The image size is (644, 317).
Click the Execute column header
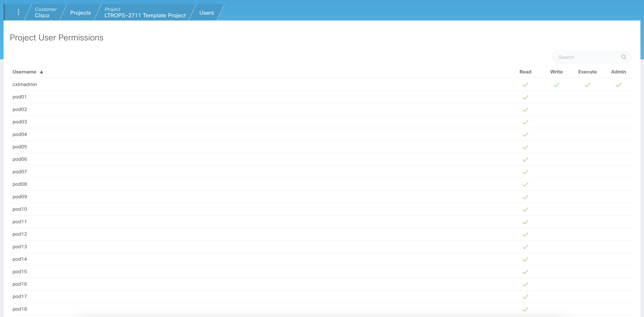588,72
